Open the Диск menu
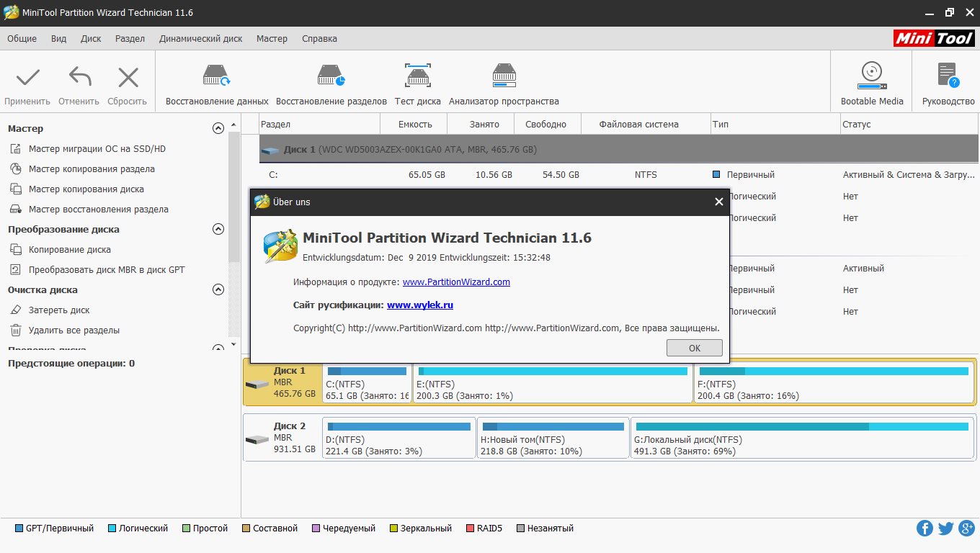The width and height of the screenshot is (980, 553). pyautogui.click(x=91, y=39)
